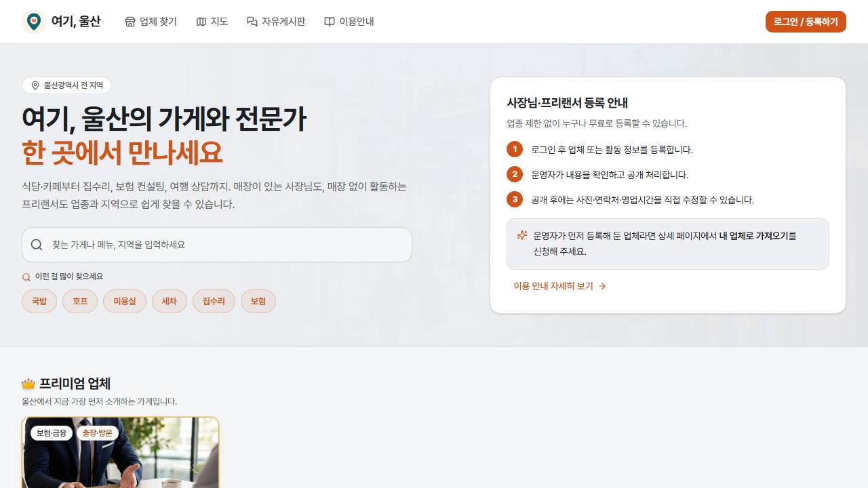The image size is (868, 488).
Task: Open the 이용안내 menu item
Action: [x=349, y=22]
